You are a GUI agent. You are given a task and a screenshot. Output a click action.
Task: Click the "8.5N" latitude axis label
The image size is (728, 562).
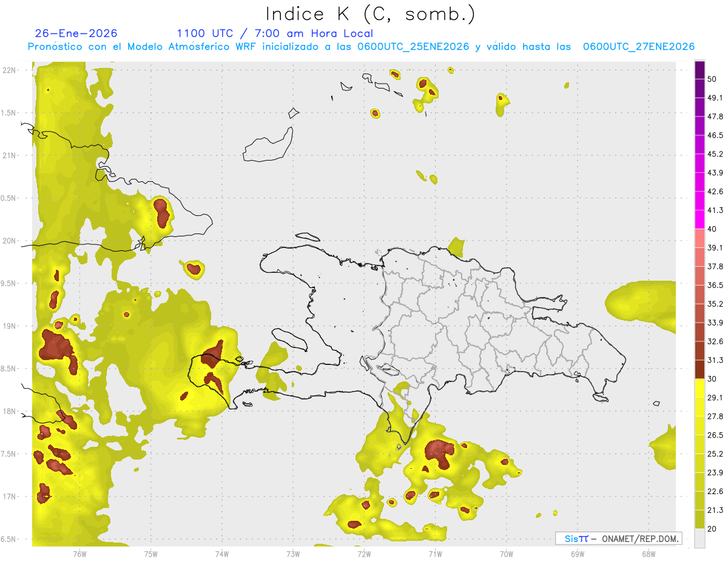[8, 369]
